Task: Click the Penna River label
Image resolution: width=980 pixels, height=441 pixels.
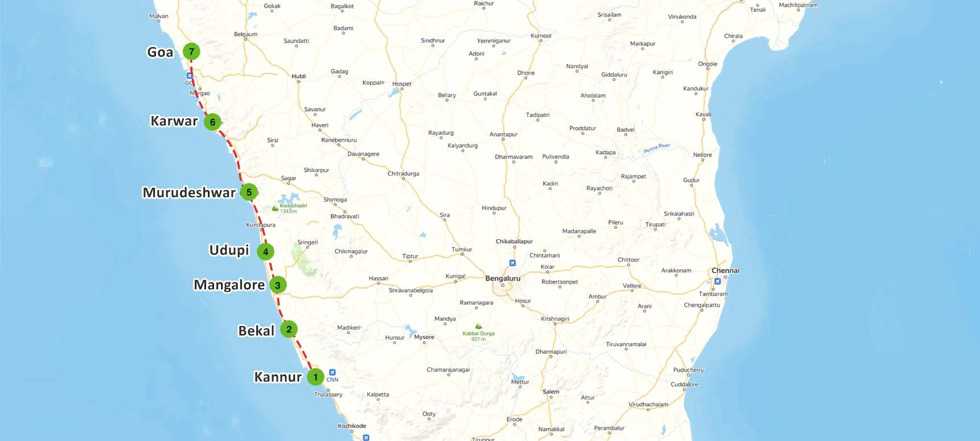Action: pyautogui.click(x=657, y=149)
